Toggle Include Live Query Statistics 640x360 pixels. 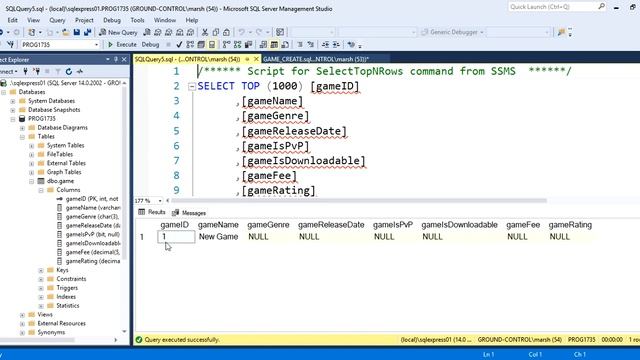pyautogui.click(x=238, y=44)
